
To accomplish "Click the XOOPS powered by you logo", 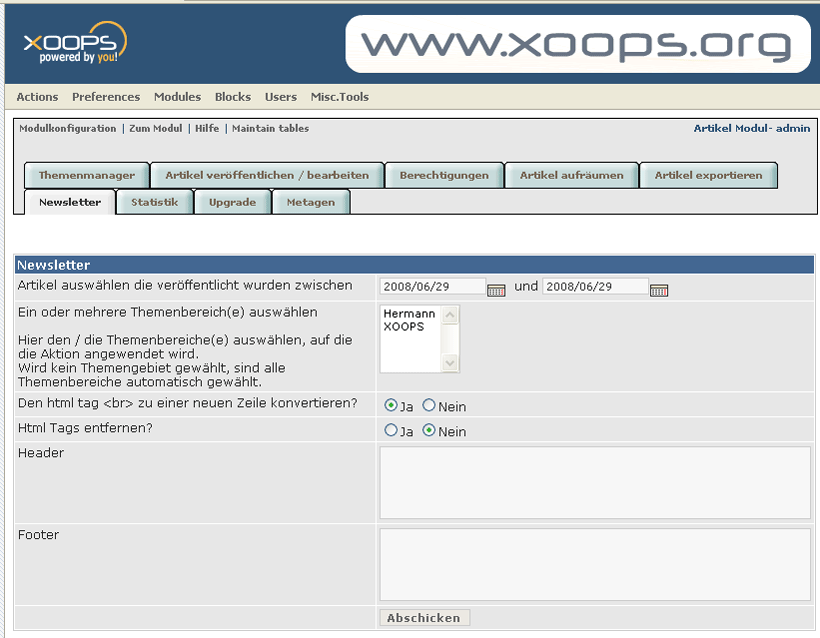I will click(x=75, y=43).
